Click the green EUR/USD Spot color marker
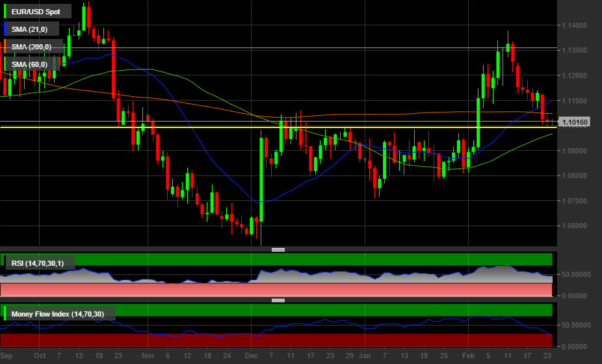This screenshot has width=602, height=364. click(x=6, y=12)
